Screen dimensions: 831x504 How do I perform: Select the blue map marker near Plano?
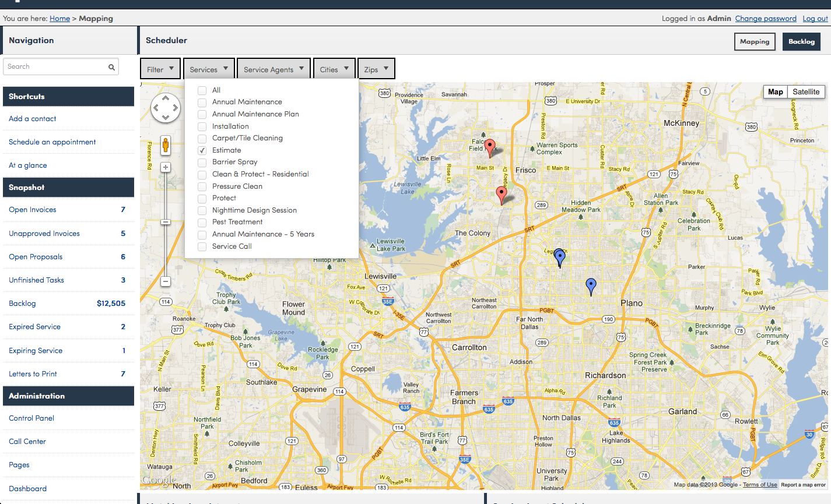tap(591, 285)
